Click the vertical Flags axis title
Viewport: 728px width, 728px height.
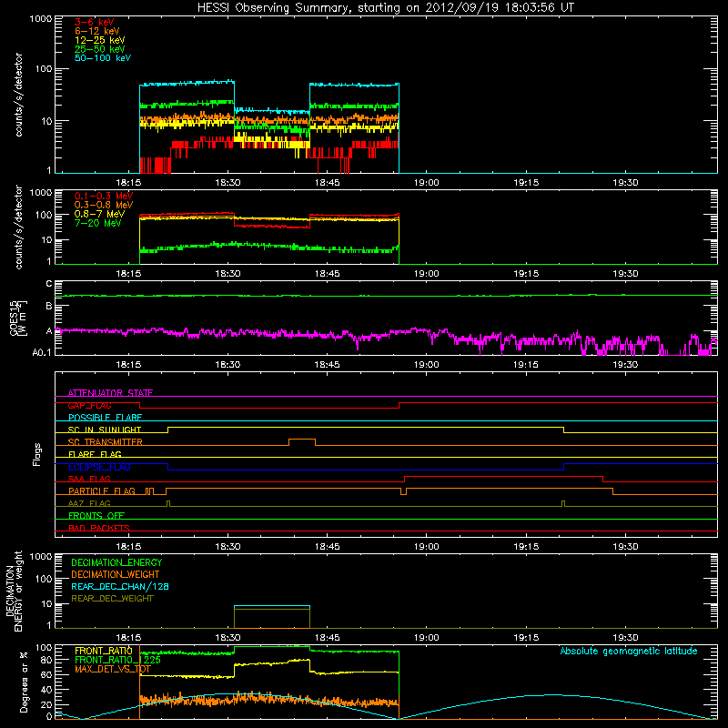(x=36, y=454)
